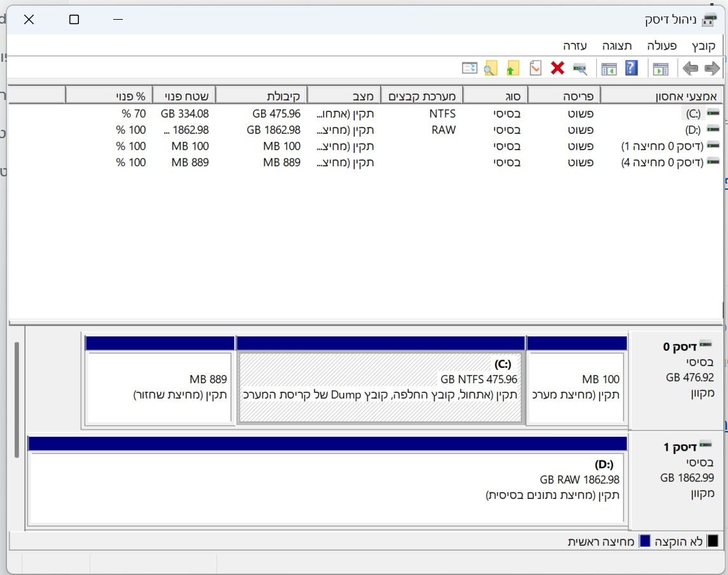Click the disk with magnifier toolbar icon
Image resolution: width=728 pixels, height=575 pixels.
click(x=580, y=69)
